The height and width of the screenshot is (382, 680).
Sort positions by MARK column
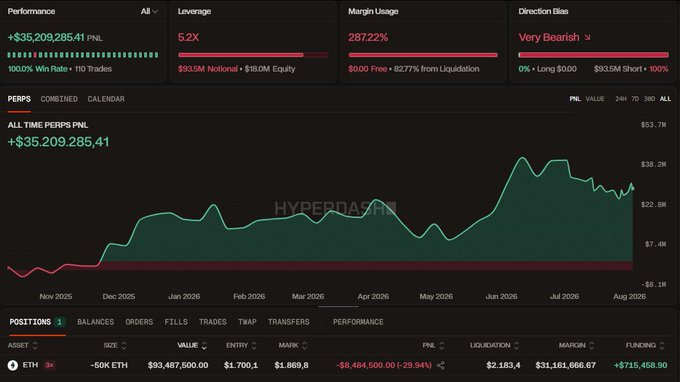click(293, 345)
